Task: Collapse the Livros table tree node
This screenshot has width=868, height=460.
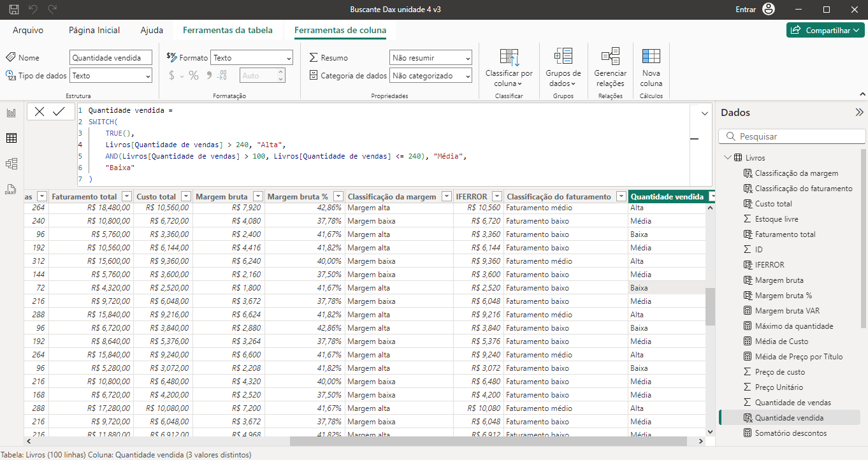Action: [x=727, y=158]
